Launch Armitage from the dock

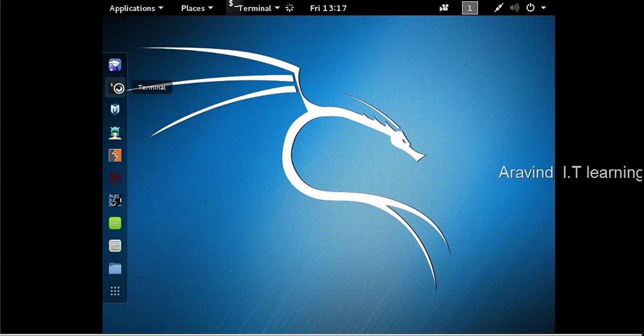tap(115, 133)
